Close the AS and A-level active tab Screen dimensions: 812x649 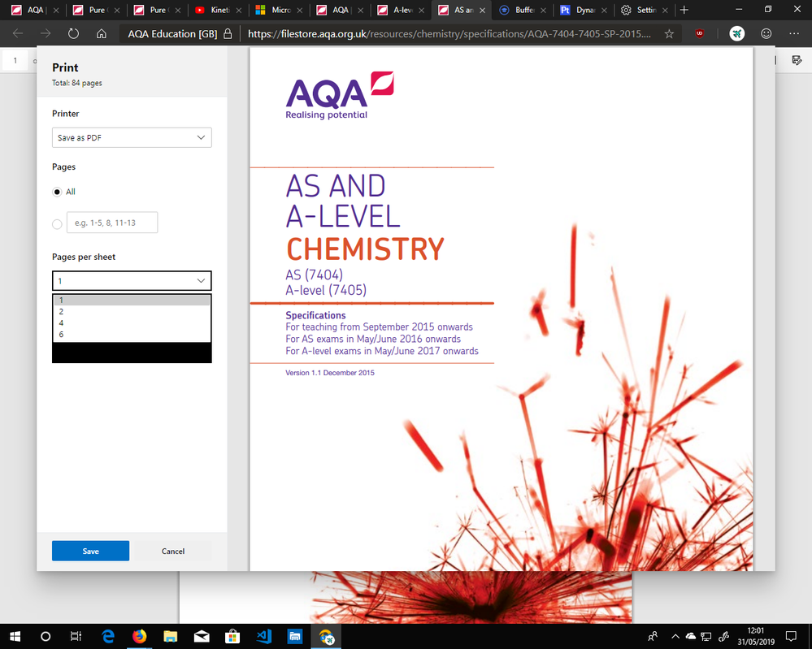click(x=482, y=10)
